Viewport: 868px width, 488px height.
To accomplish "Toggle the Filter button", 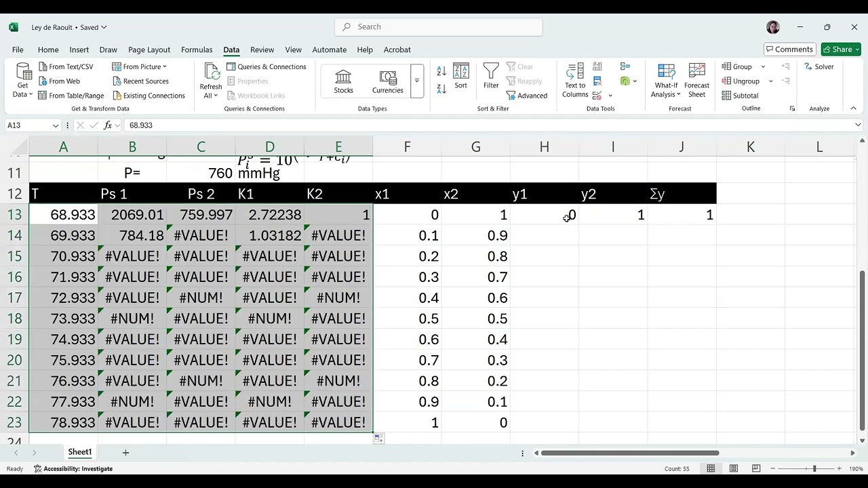I will [x=491, y=77].
